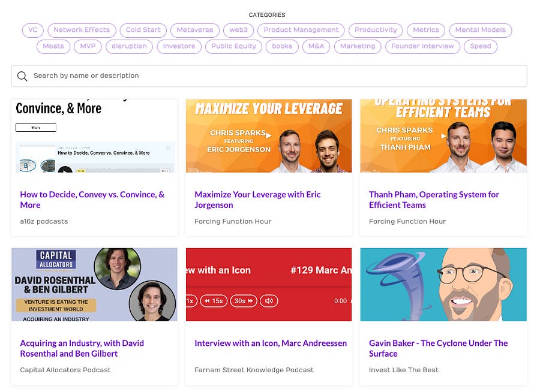The width and height of the screenshot is (540, 392).
Task: Choose the Cold Start category
Action: [143, 30]
